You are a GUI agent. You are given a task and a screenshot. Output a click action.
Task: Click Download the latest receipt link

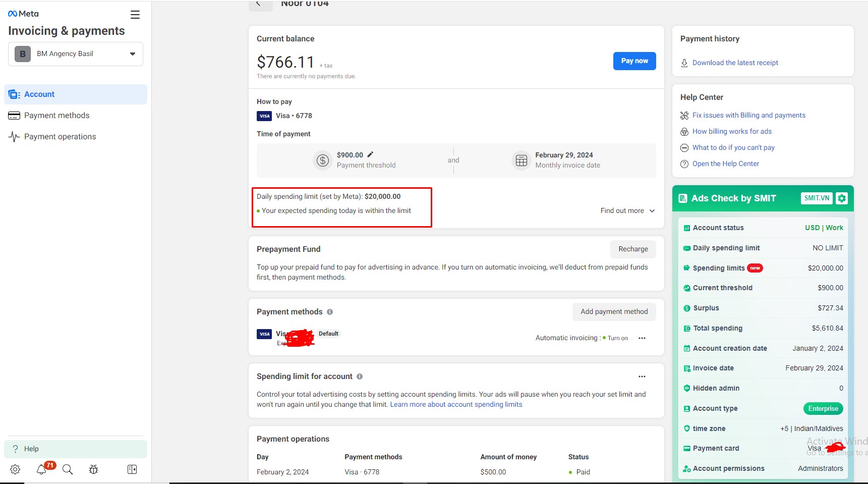coord(735,63)
